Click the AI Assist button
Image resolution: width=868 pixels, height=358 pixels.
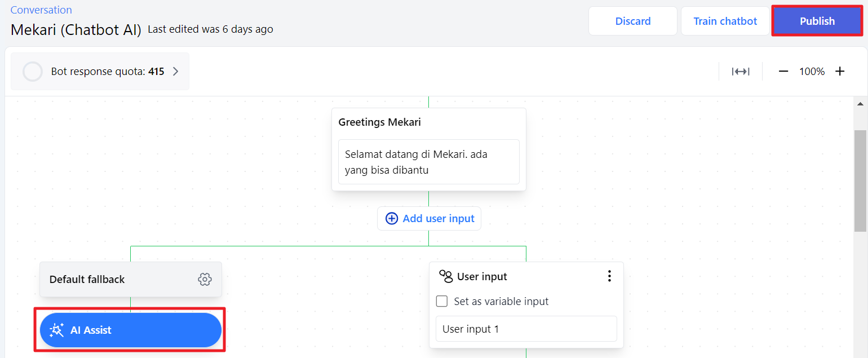click(x=131, y=330)
